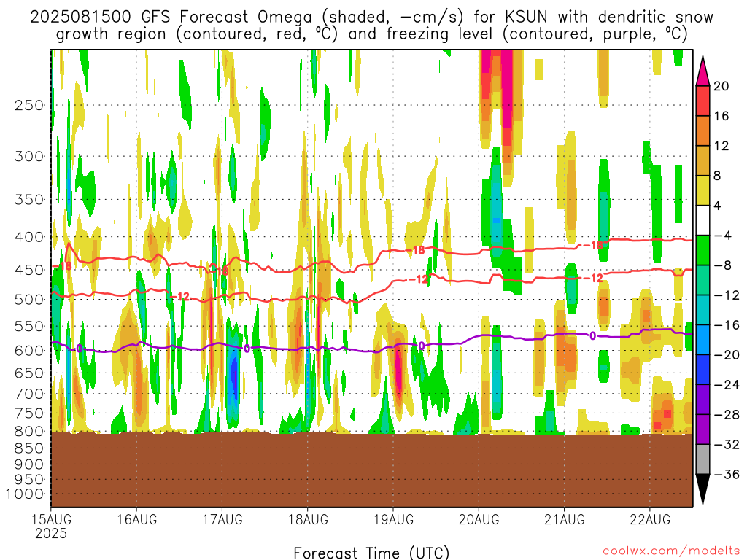This screenshot has height=560, width=747.
Task: Select the 17AUG date label
Action: coord(222,519)
